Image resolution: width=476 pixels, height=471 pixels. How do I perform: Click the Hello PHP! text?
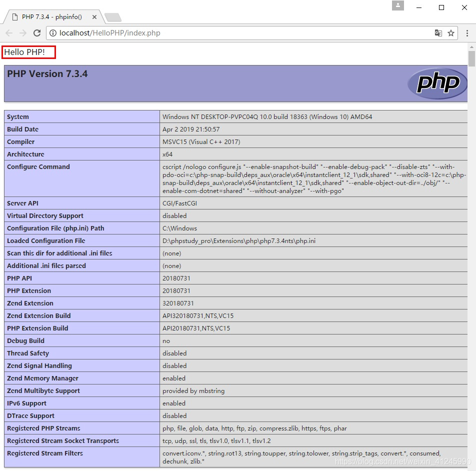(x=24, y=52)
